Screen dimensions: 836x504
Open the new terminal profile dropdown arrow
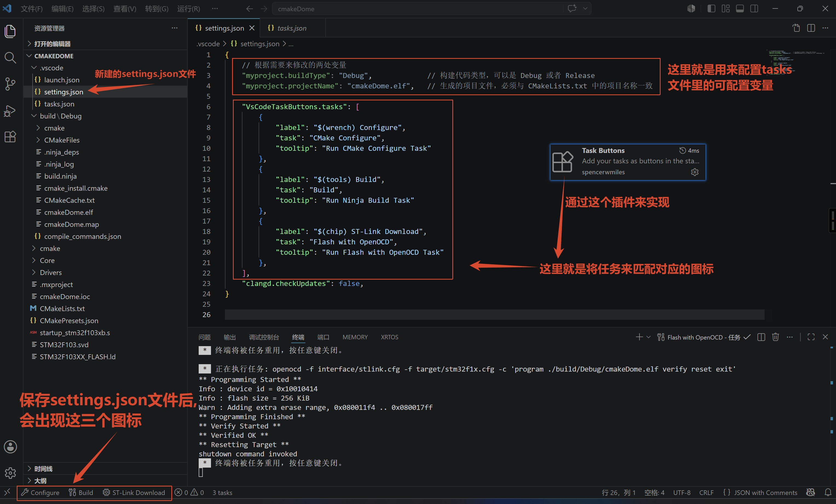pyautogui.click(x=648, y=337)
